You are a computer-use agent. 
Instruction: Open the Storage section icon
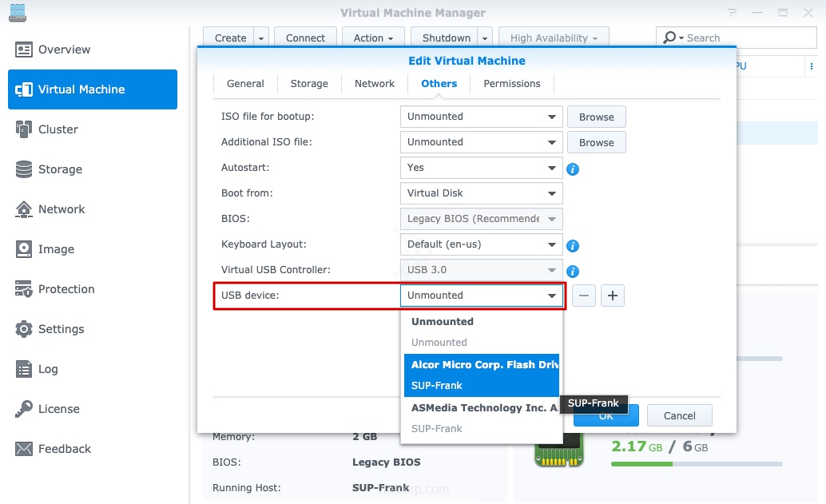(x=24, y=169)
